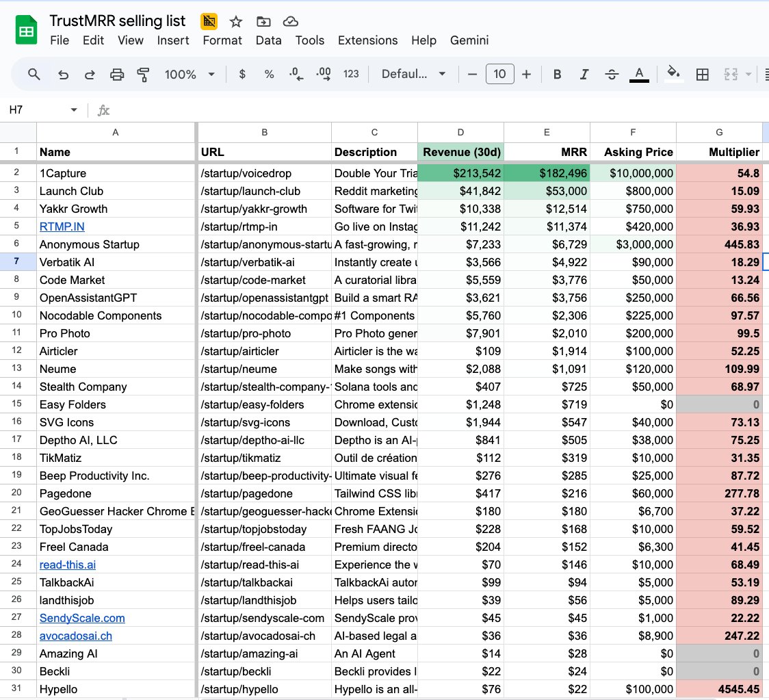This screenshot has width=769, height=700.
Task: Follow the SendyScale.com link
Action: (81, 617)
